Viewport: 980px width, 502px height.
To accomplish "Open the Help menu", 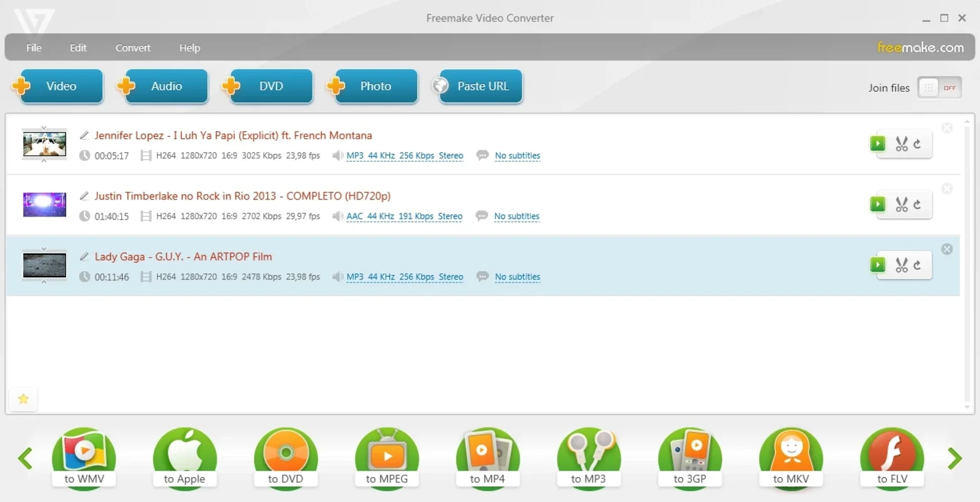I will click(189, 48).
